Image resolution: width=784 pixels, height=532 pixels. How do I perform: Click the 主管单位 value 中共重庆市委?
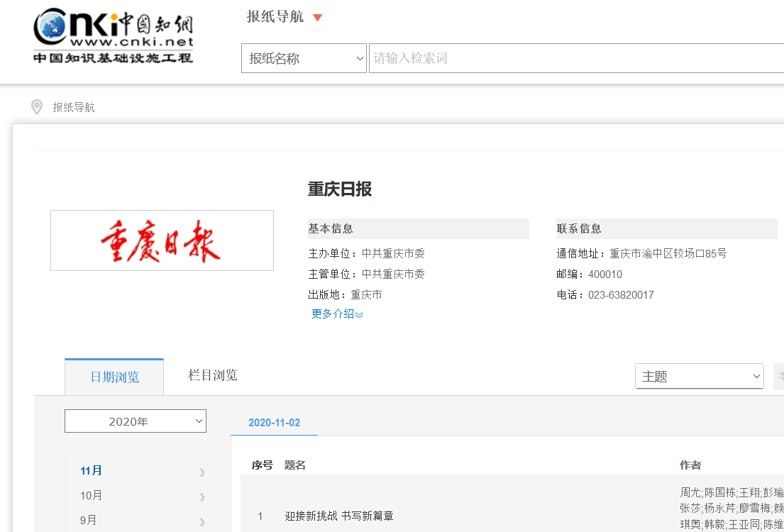point(394,274)
